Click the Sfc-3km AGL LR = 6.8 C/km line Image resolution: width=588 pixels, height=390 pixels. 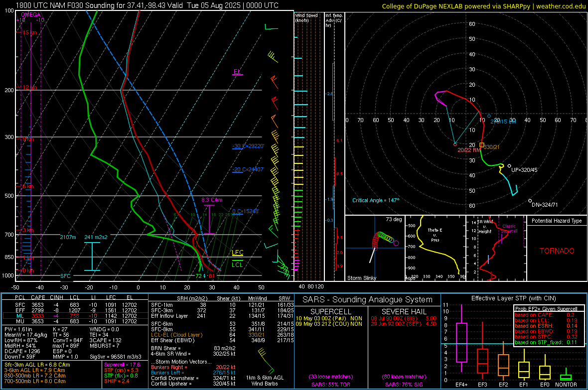pyautogui.click(x=37, y=365)
